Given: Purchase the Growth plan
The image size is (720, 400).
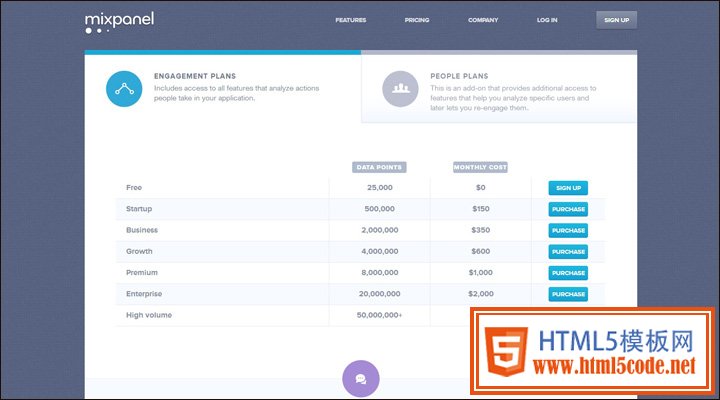Looking at the screenshot, I should pyautogui.click(x=568, y=252).
